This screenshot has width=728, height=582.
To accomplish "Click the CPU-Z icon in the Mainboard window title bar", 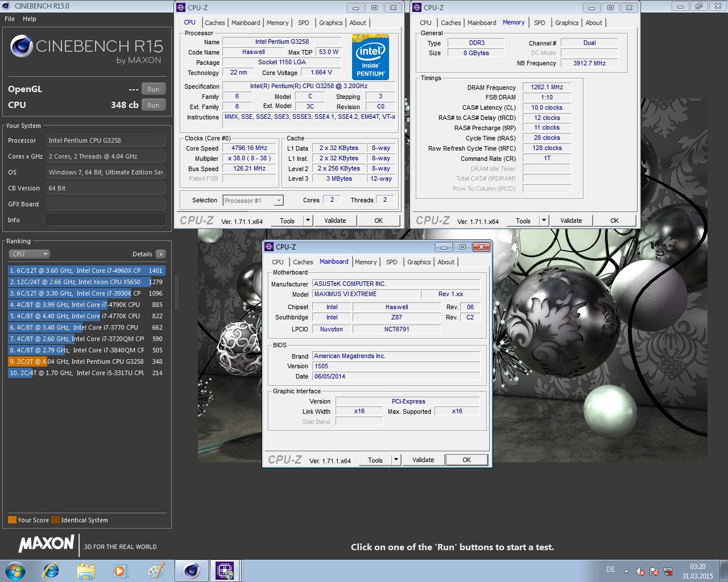I will (270, 247).
